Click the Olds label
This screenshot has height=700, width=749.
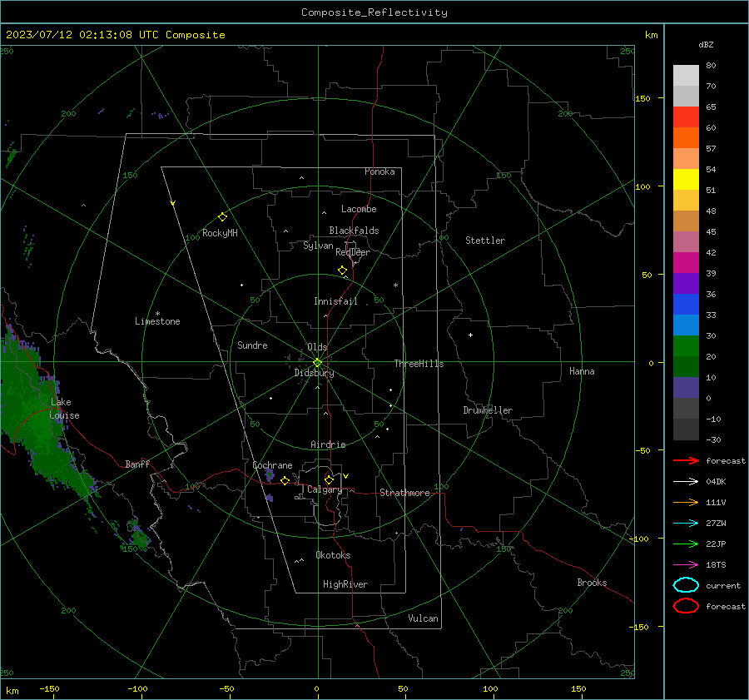317,347
